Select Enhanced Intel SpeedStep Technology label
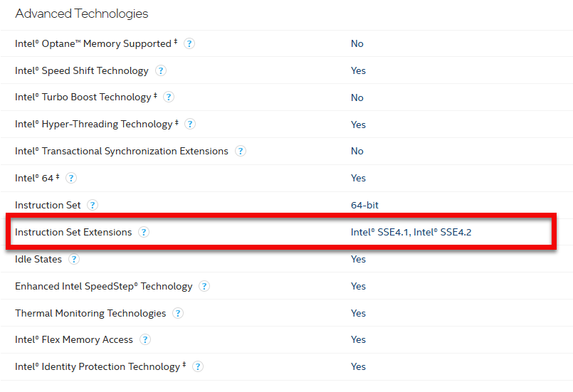 104,286
